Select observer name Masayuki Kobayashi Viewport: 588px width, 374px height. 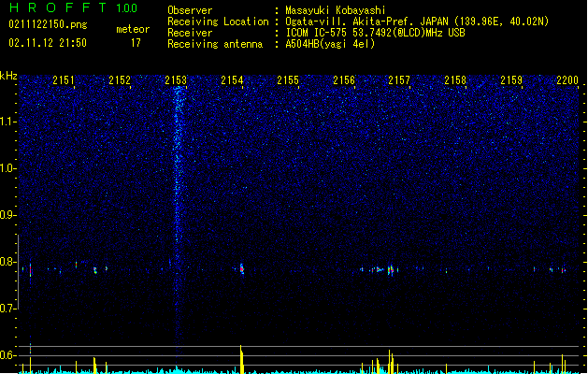336,10
